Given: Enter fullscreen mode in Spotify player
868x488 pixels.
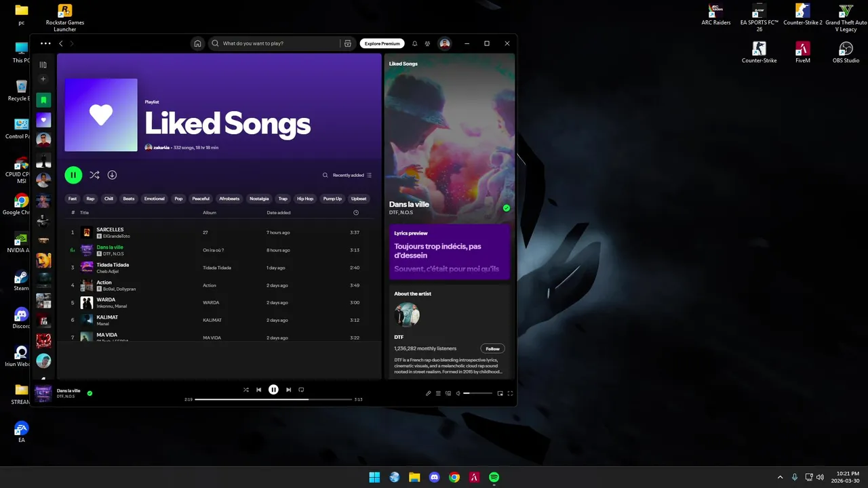Looking at the screenshot, I should pos(510,393).
